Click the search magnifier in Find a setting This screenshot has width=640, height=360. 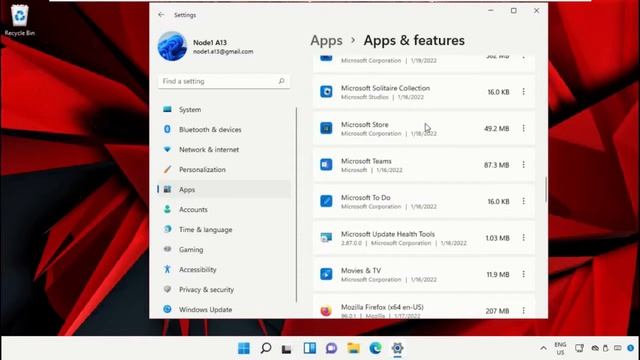[281, 81]
